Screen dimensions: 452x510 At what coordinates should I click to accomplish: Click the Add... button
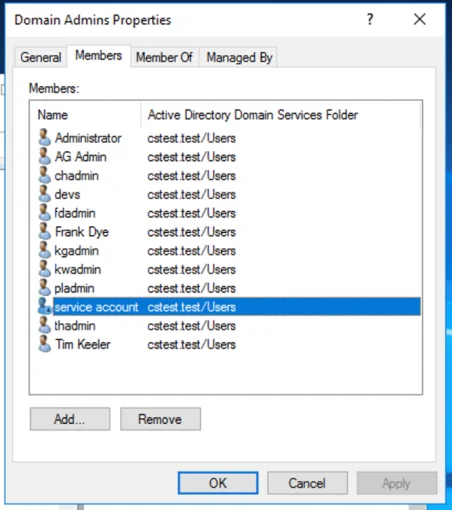tap(70, 419)
